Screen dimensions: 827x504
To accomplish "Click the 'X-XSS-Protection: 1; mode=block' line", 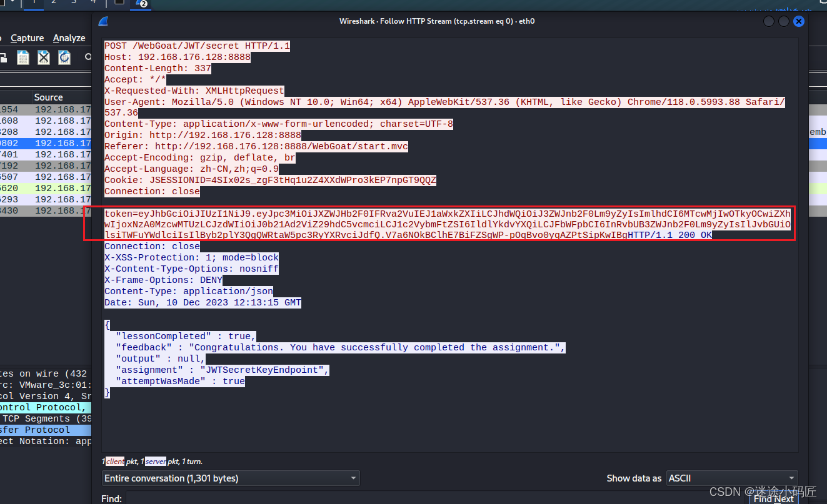I will point(191,258).
